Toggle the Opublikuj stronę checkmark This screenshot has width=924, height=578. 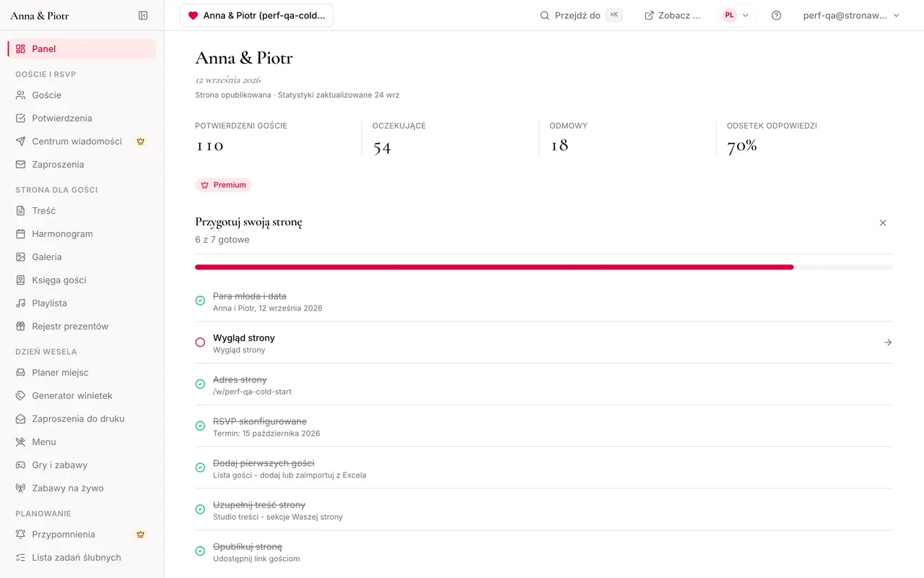200,551
